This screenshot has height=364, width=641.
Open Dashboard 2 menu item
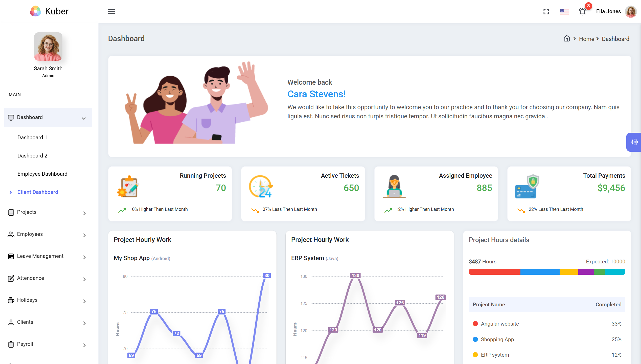point(32,156)
